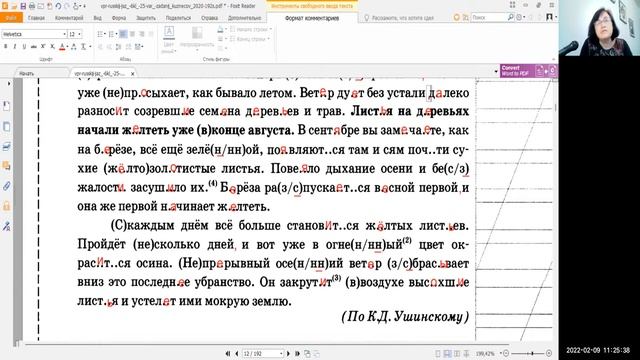
Task: Open the Формат комментариев tab
Action: coord(312,18)
